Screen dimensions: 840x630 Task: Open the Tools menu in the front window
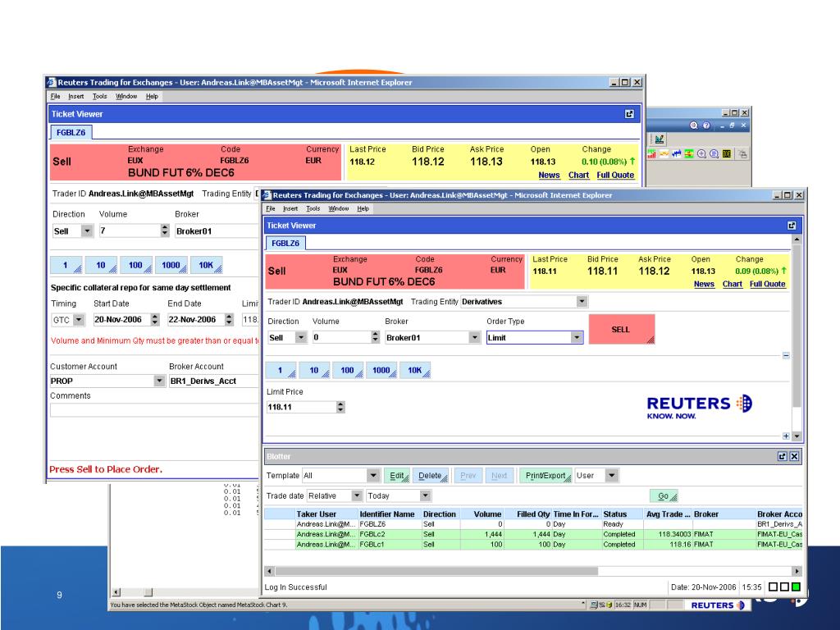pos(313,208)
